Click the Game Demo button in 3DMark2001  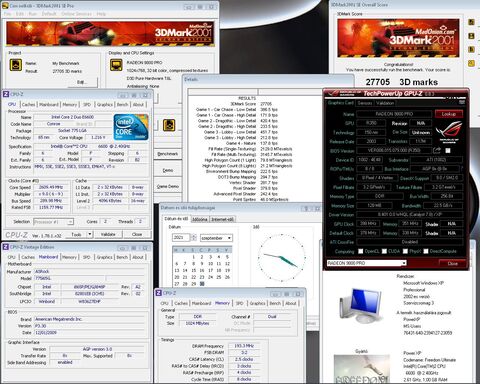pyautogui.click(x=168, y=186)
